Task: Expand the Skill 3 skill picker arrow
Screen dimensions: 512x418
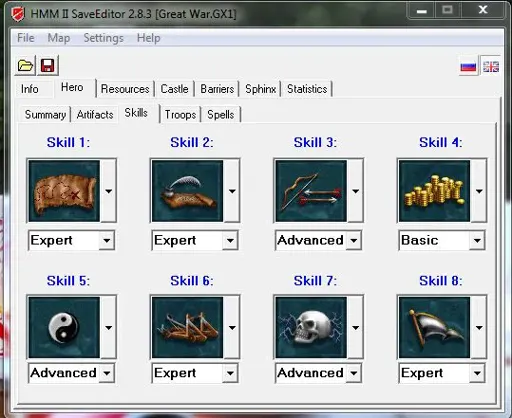Action: pos(355,191)
